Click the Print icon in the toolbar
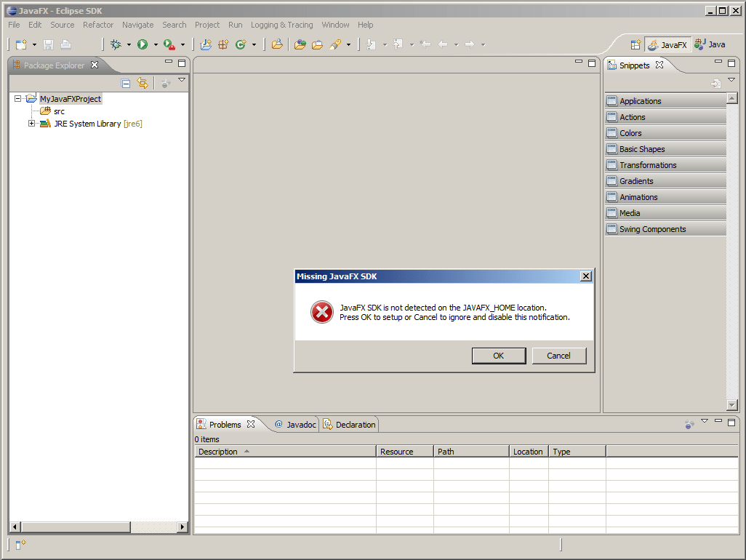Screen dimensions: 746x560 click(x=65, y=44)
